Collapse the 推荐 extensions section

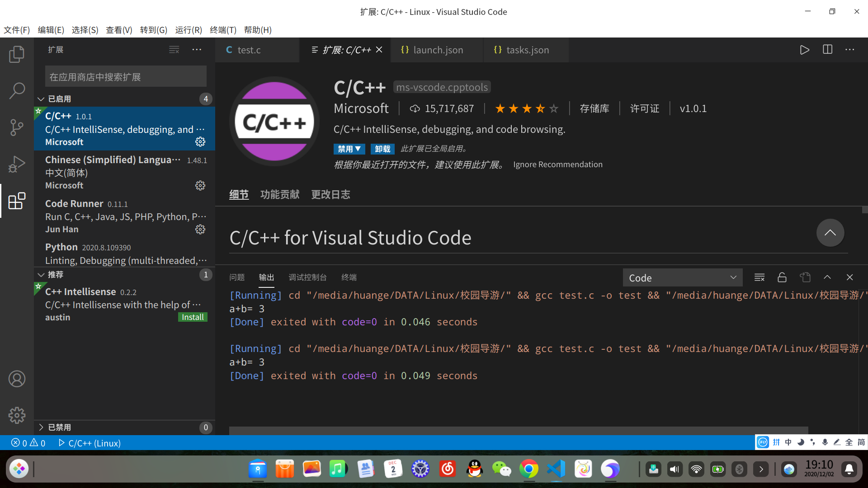[x=124, y=274]
